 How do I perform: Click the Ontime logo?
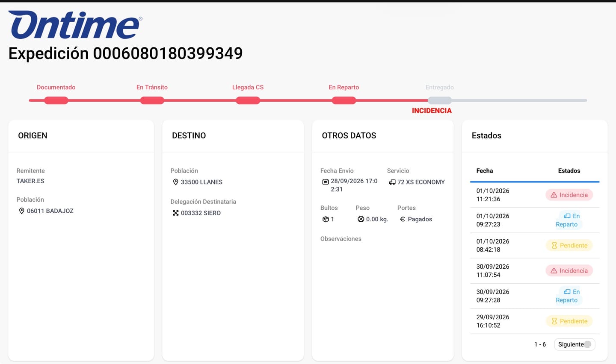click(x=75, y=25)
